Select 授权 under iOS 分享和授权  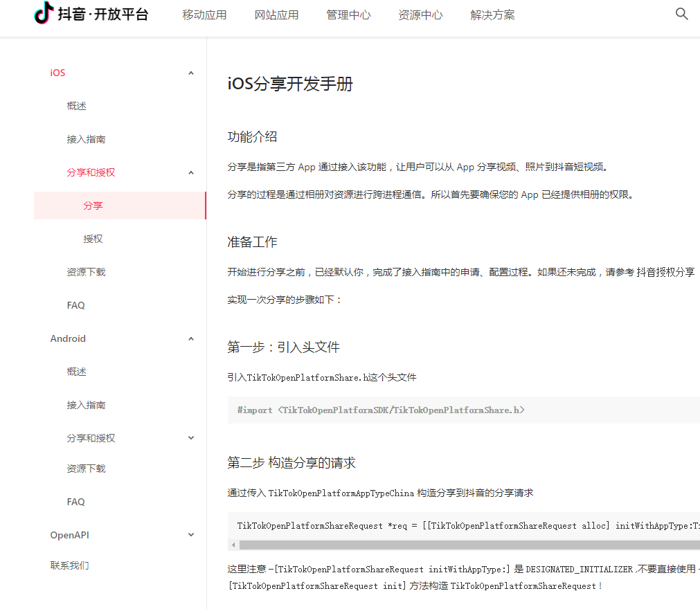click(93, 239)
